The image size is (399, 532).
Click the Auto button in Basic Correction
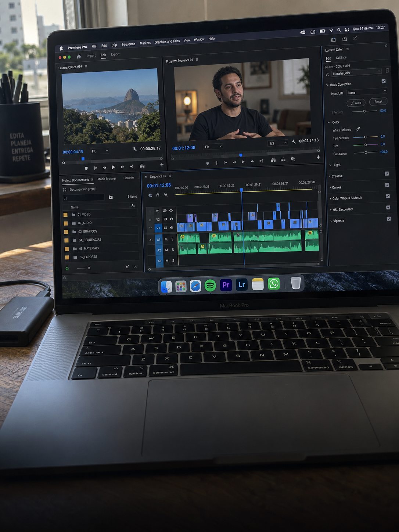356,103
